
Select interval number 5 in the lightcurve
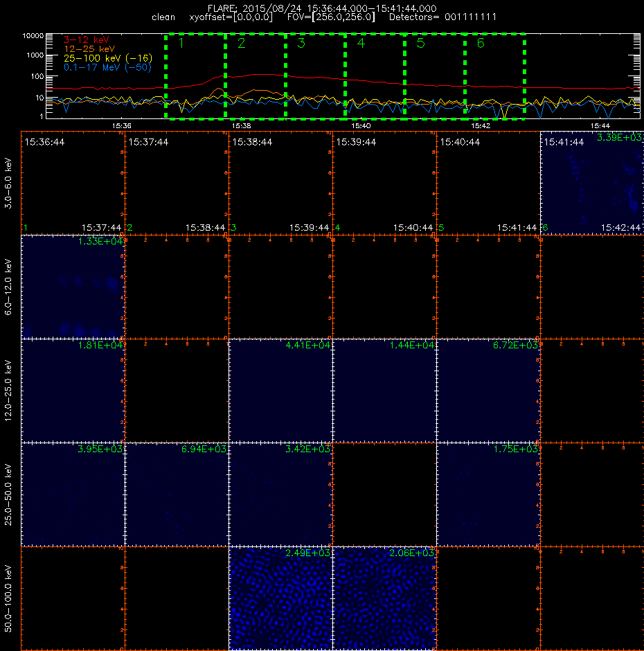[420, 43]
